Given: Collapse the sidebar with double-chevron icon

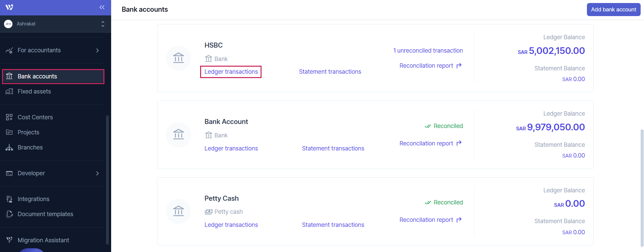Looking at the screenshot, I should [102, 7].
